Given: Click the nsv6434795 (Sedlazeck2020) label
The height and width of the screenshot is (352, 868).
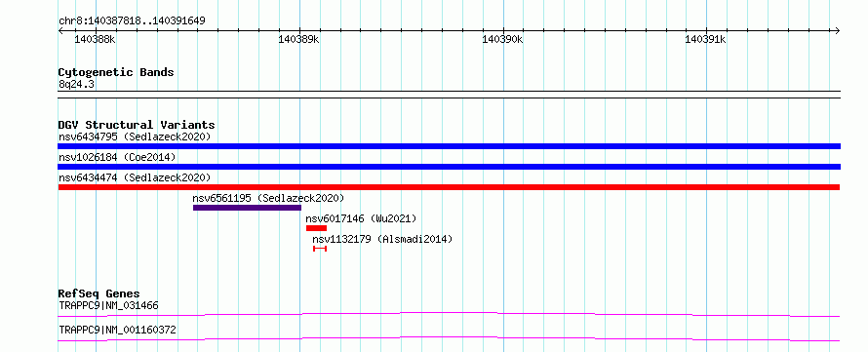Looking at the screenshot, I should (135, 137).
